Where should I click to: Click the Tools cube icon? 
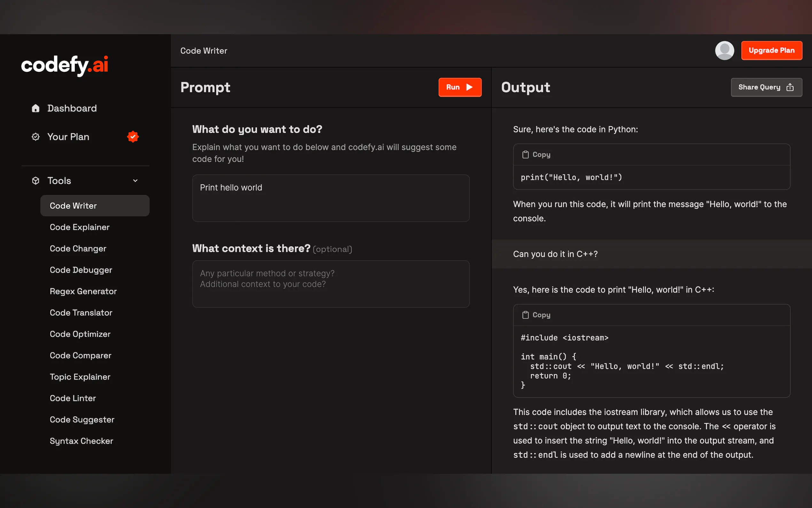click(35, 181)
